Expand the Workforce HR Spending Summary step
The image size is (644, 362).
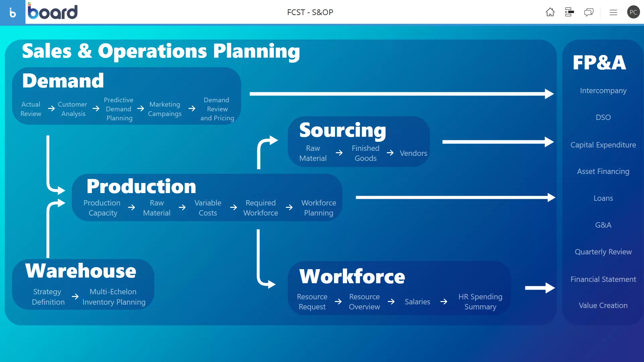pos(480,301)
